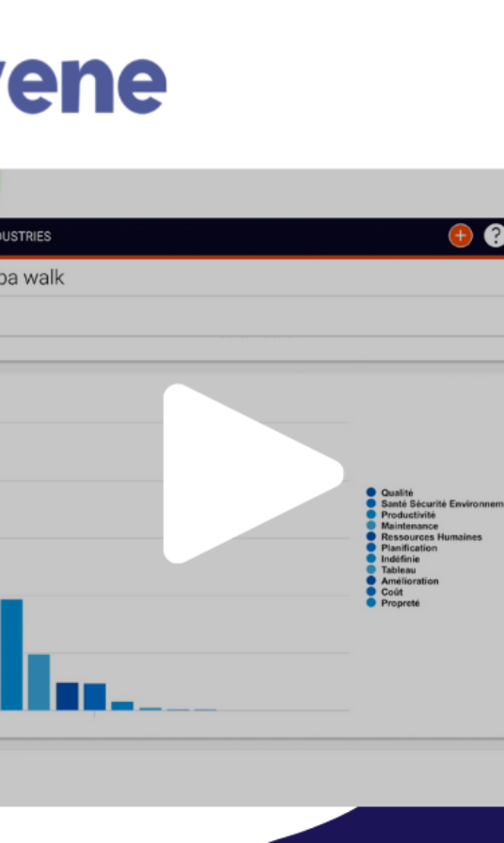This screenshot has width=504, height=843.
Task: Click the dark navy chart bar
Action: coord(67,696)
